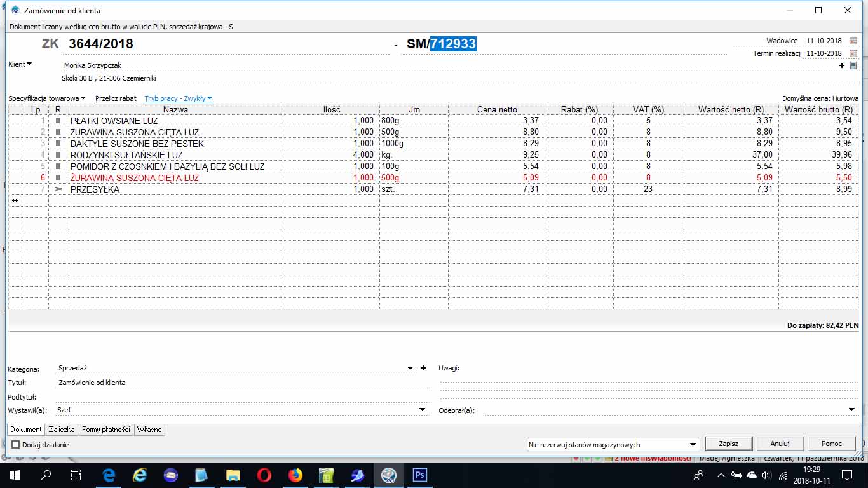Open client list icon beside plus
Image resolution: width=868 pixels, height=488 pixels.
coord(853,65)
